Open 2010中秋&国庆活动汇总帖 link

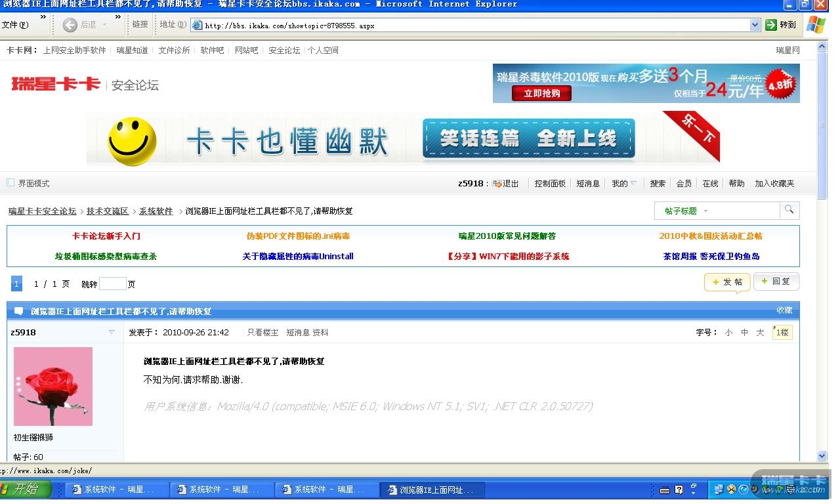(x=711, y=236)
